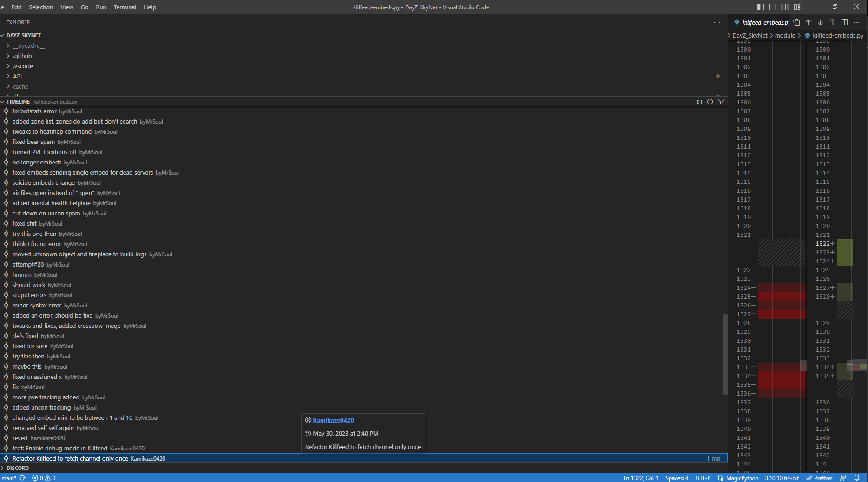Toggle whitespace trim pilcrow in diff editor

coord(832,22)
